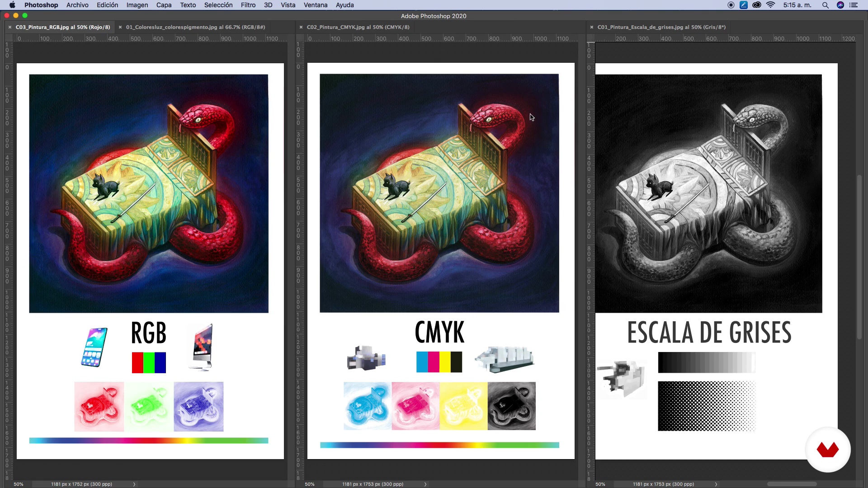The height and width of the screenshot is (488, 868).
Task: Expand status bar arrow in RGB document
Action: click(x=134, y=484)
